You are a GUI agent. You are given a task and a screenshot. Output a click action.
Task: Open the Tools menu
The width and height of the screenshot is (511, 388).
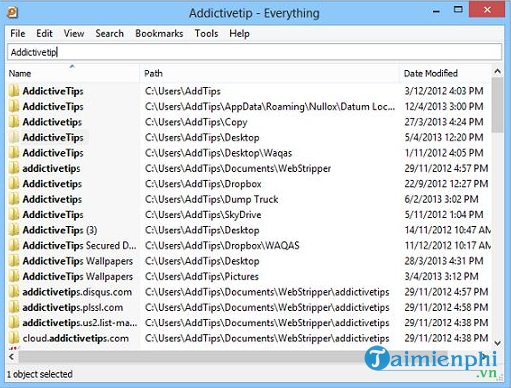point(206,34)
